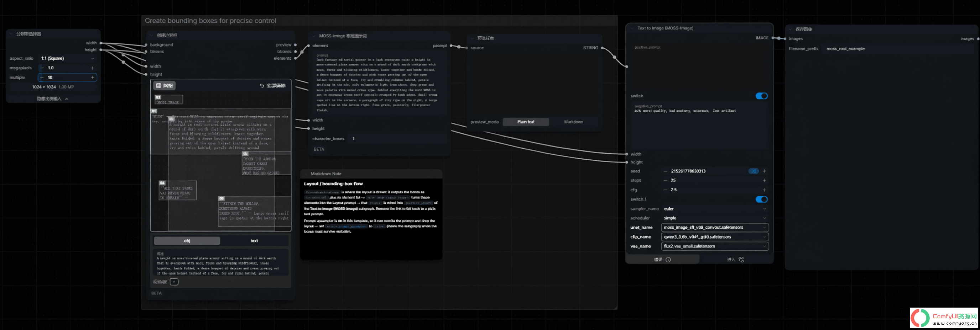980x330 pixels.
Task: Decrease steps with its minus icon
Action: point(665,180)
